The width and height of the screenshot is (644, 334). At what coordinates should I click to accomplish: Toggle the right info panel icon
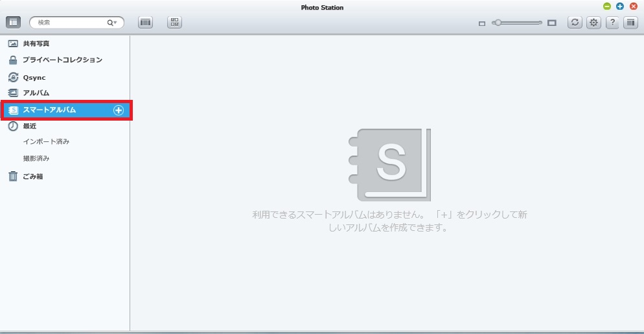pos(630,23)
